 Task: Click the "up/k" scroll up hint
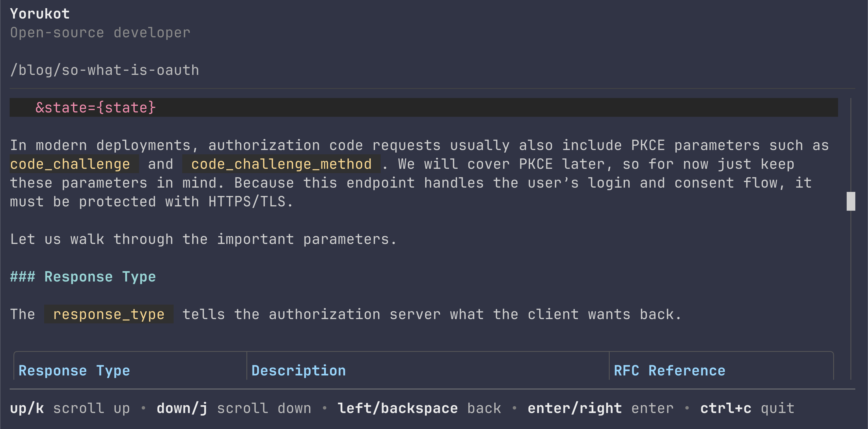(27, 408)
